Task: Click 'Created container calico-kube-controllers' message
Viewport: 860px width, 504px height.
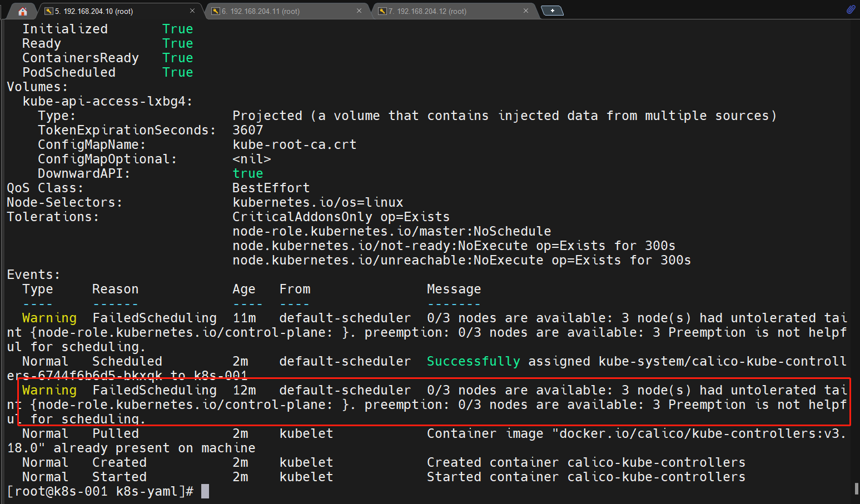Action: (586, 462)
